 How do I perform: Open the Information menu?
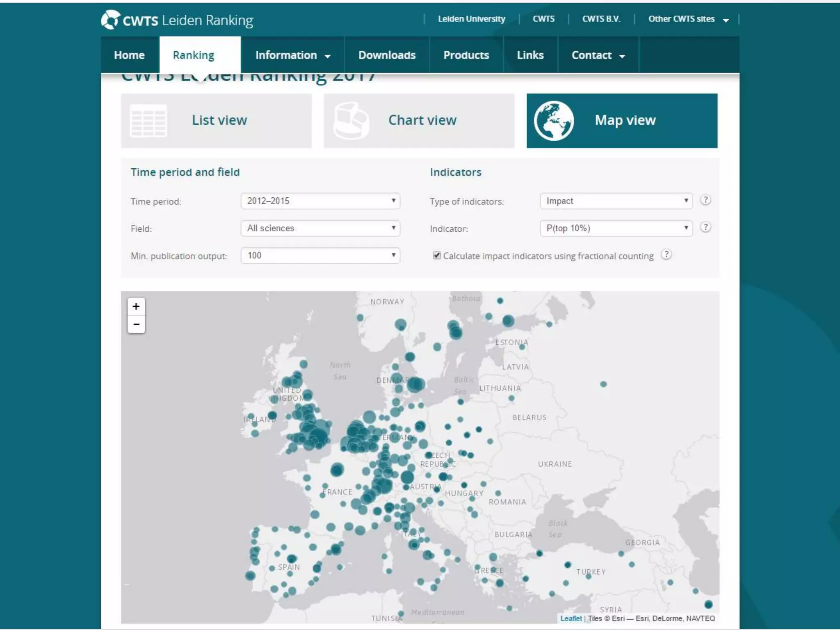tap(292, 55)
